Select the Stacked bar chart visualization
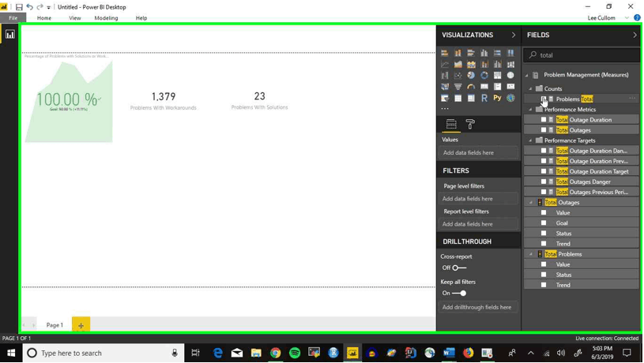 pyautogui.click(x=445, y=53)
